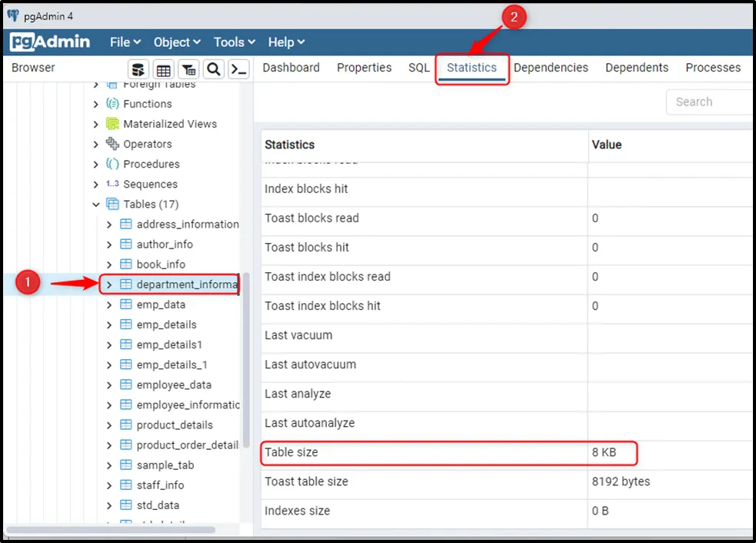
Task: Expand the Procedures tree node
Action: click(96, 165)
